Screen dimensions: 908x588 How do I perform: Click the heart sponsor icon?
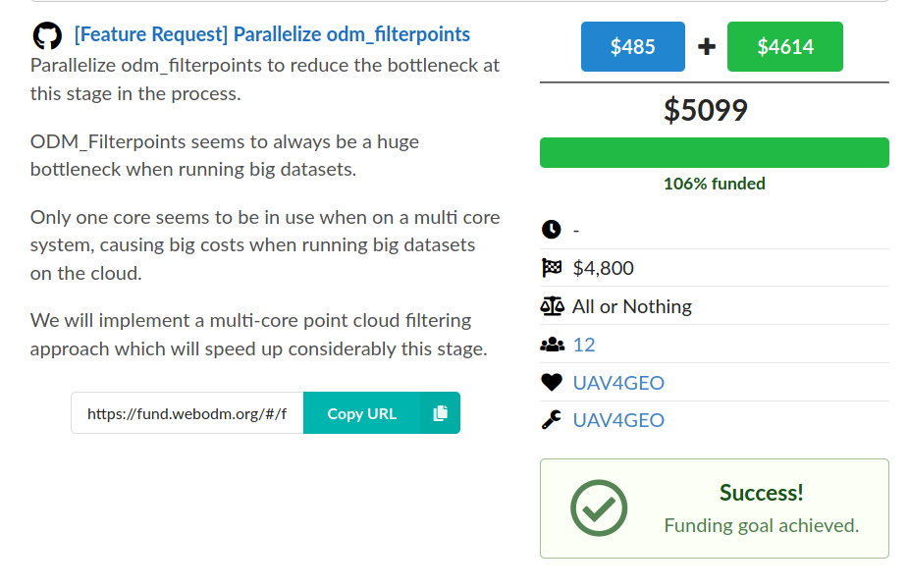pos(552,382)
